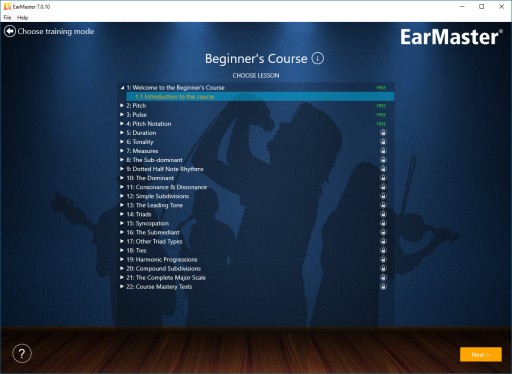Expand the 19: Harmonic Progressions group
Screen dimensions: 512x374
click(x=122, y=259)
